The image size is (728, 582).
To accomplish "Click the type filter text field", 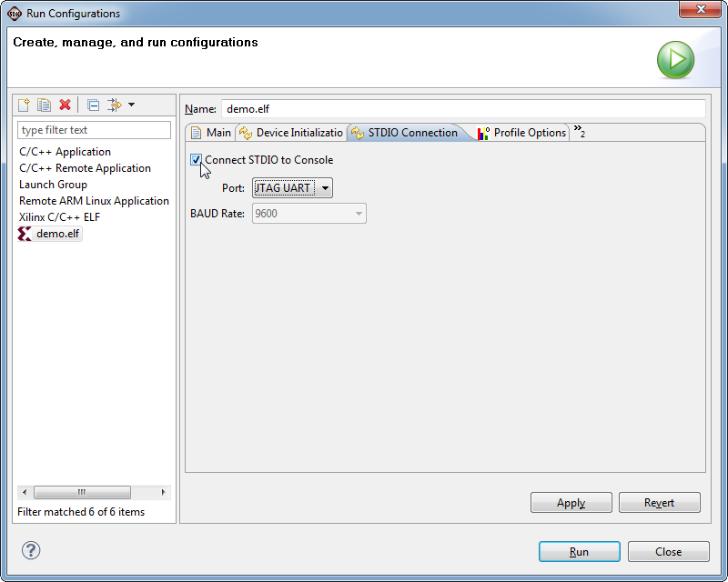I will tap(95, 130).
